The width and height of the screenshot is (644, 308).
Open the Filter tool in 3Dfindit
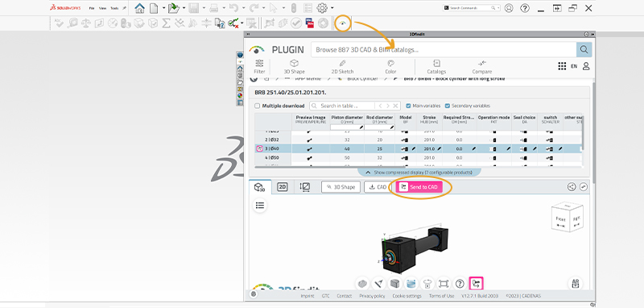tap(259, 67)
